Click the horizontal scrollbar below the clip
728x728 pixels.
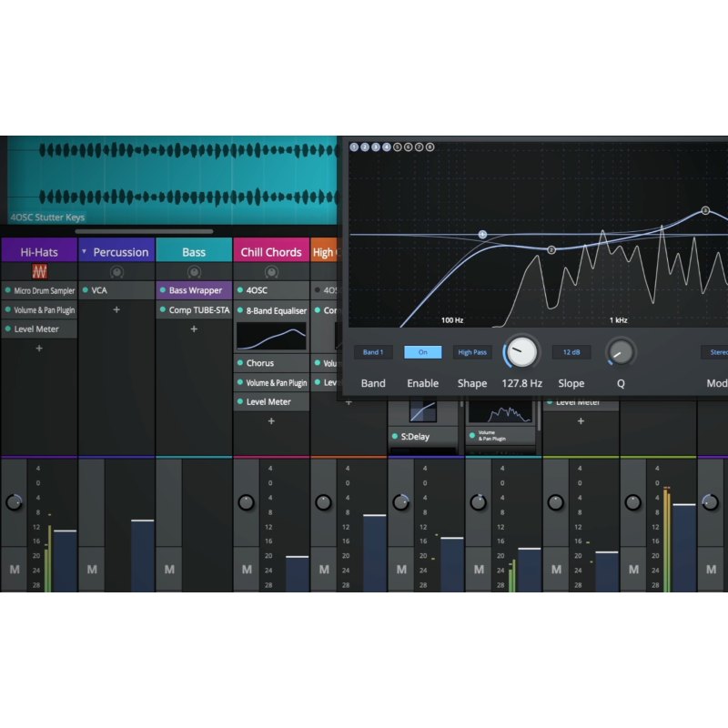(144, 231)
